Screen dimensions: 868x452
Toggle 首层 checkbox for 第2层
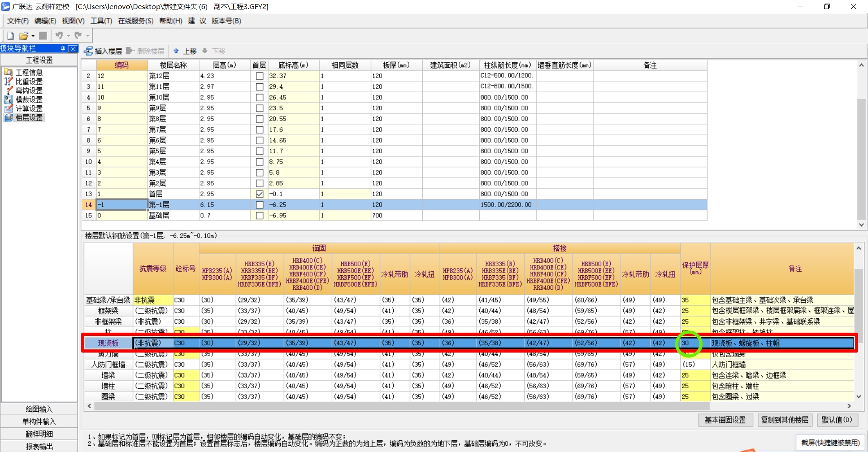coord(259,184)
